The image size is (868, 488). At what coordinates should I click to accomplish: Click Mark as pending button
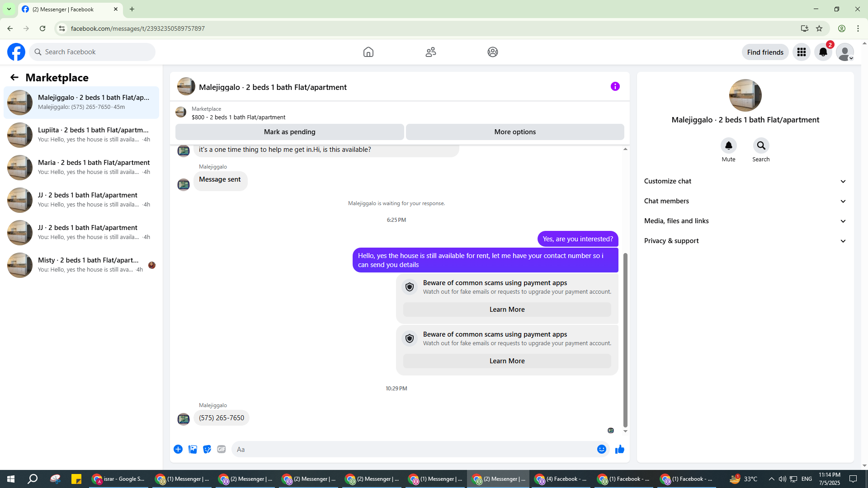tap(289, 132)
